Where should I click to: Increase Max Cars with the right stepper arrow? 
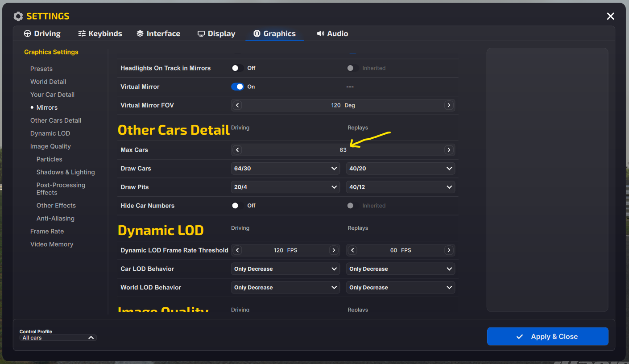click(449, 150)
